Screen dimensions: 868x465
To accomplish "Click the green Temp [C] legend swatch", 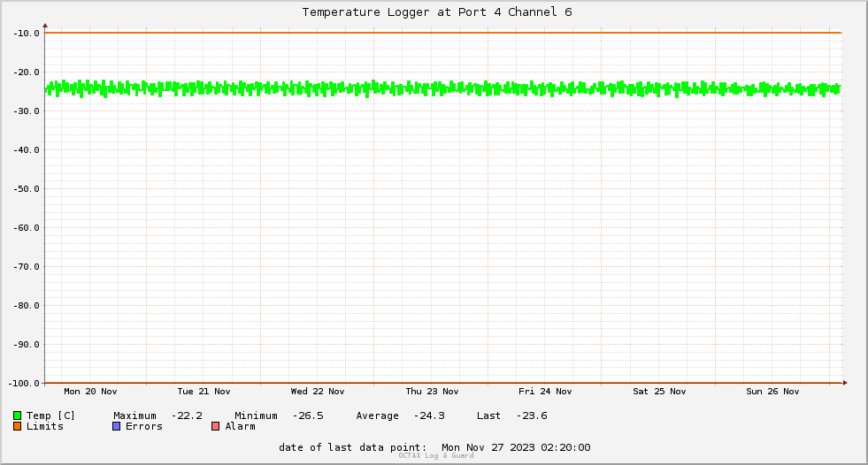I will point(17,415).
